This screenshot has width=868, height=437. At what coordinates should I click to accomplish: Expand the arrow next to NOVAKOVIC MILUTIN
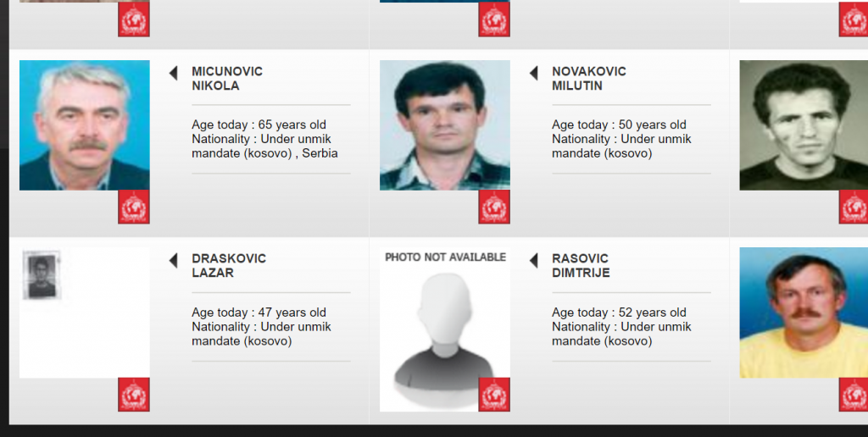tap(534, 73)
